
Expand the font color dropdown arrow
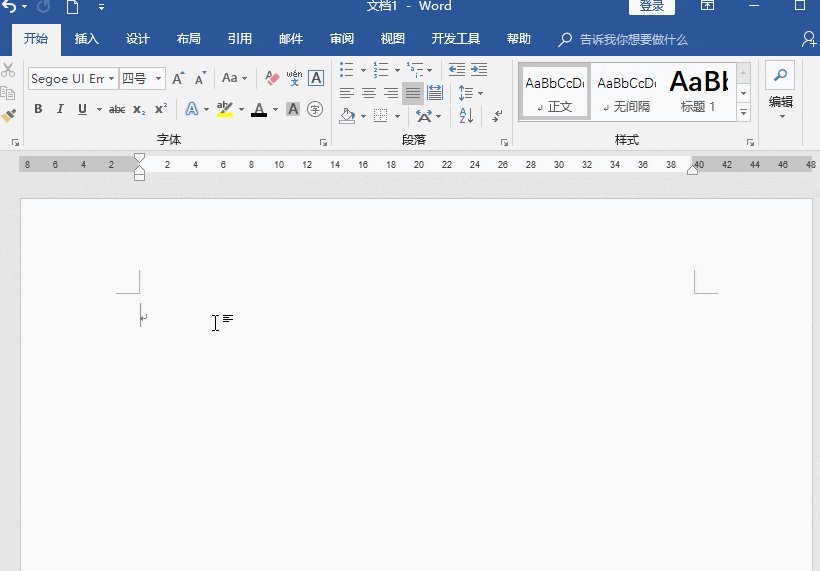click(276, 109)
